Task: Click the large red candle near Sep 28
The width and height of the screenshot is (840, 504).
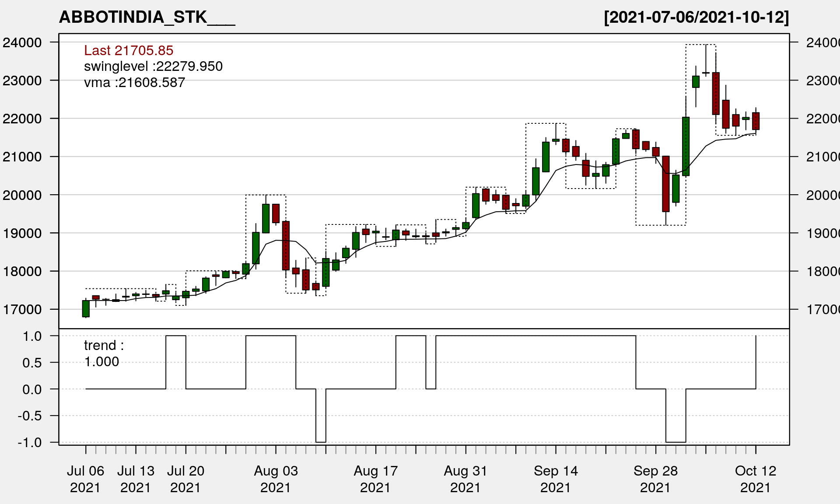Action: (665, 184)
